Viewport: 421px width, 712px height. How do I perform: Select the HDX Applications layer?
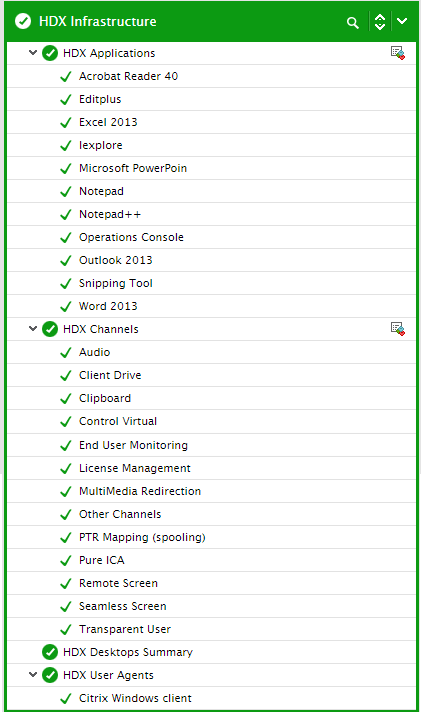tap(109, 53)
